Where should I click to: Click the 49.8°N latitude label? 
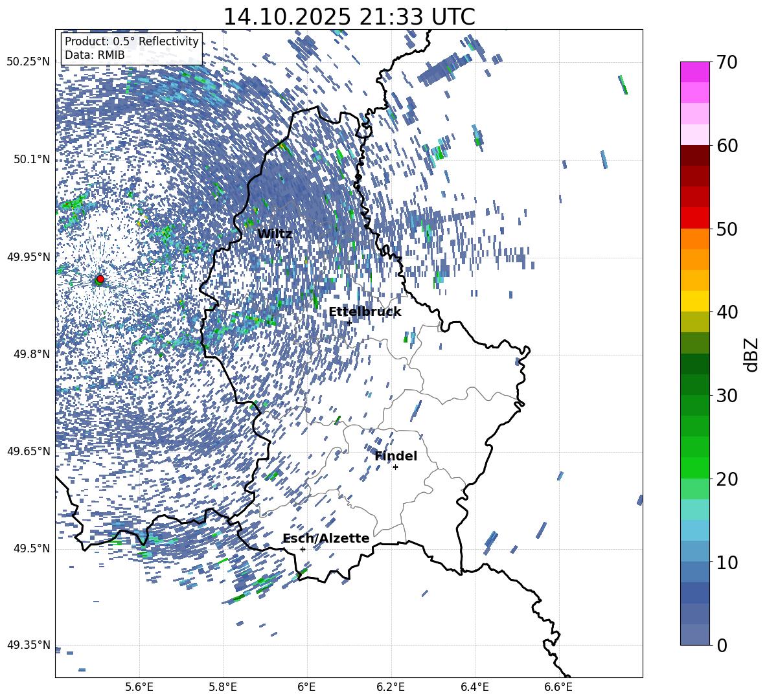[32, 354]
